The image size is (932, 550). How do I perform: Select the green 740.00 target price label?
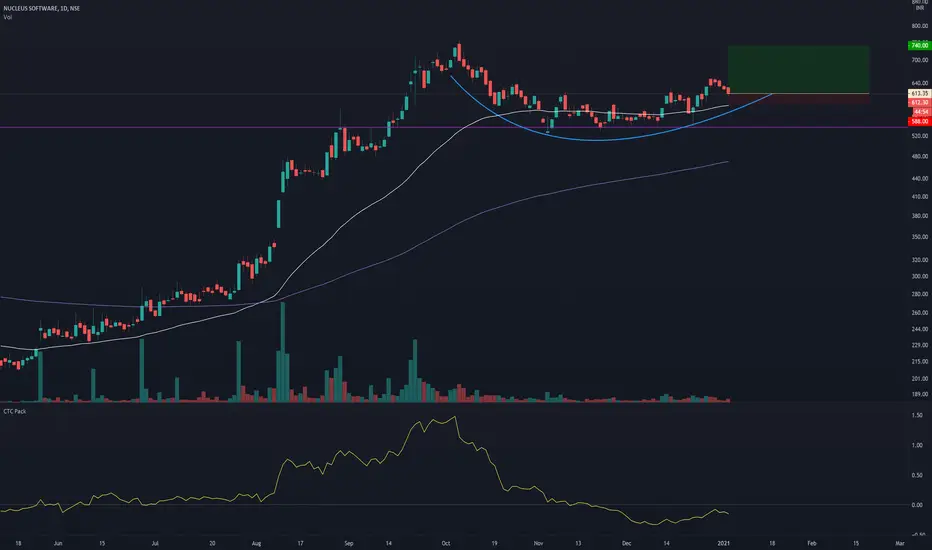[920, 45]
